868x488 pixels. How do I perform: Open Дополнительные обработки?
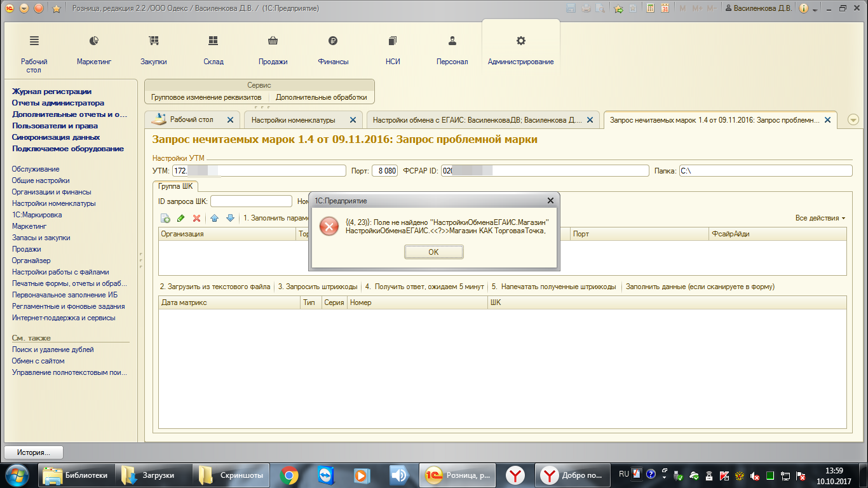click(321, 97)
